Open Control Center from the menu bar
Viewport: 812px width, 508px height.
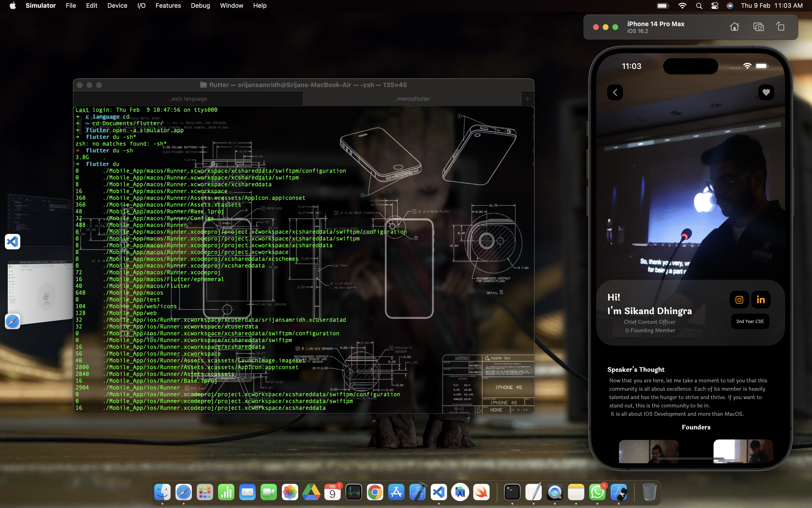click(x=715, y=6)
